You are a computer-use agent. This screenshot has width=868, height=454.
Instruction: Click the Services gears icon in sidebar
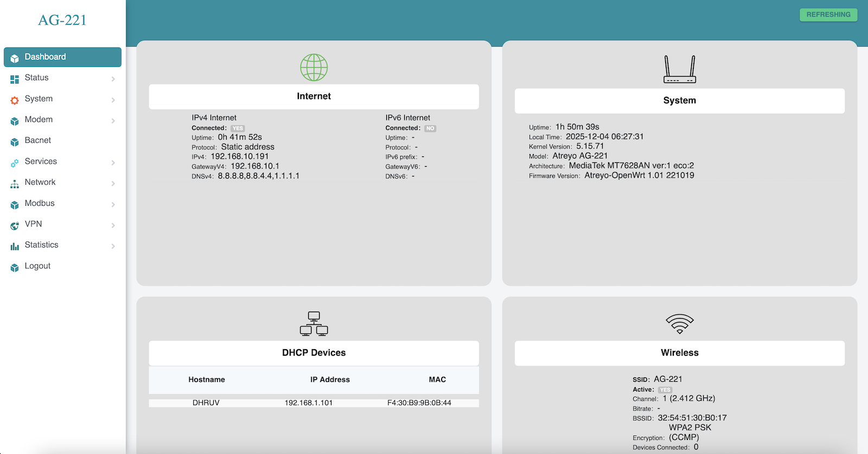(15, 162)
